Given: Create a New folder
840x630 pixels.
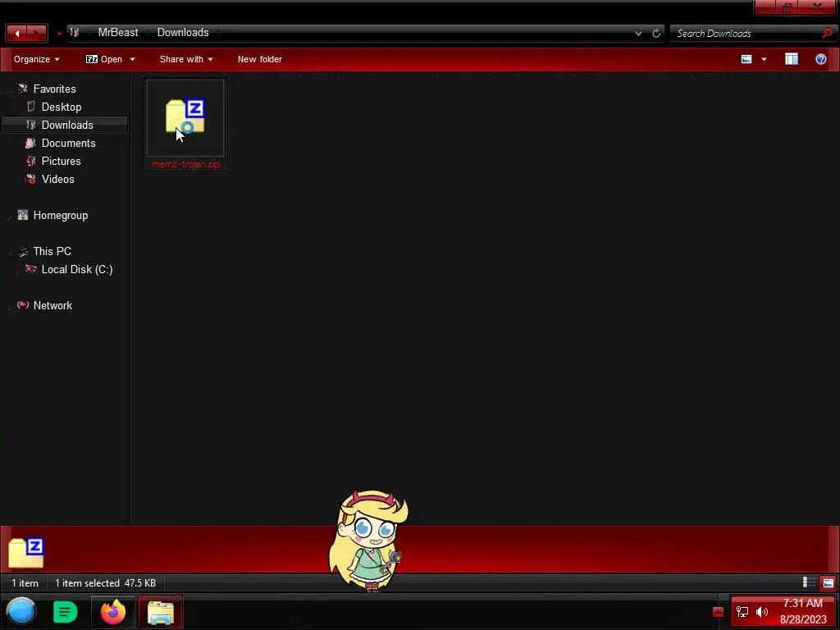Looking at the screenshot, I should [x=260, y=59].
